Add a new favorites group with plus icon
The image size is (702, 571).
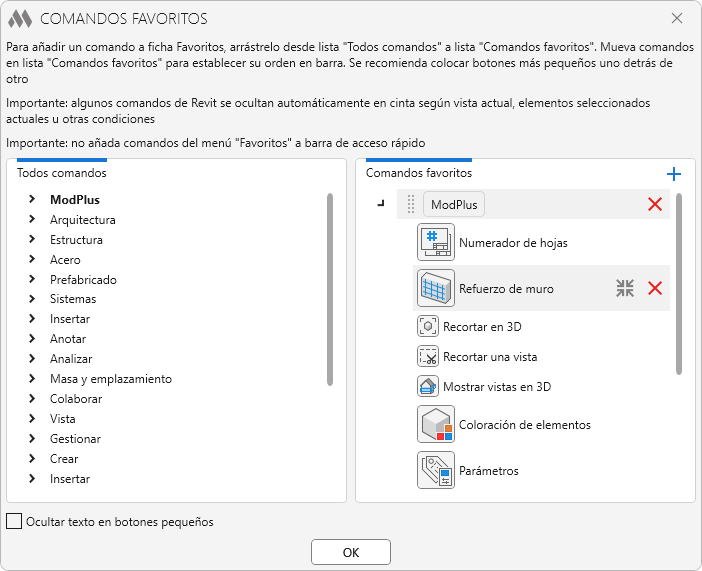673,174
